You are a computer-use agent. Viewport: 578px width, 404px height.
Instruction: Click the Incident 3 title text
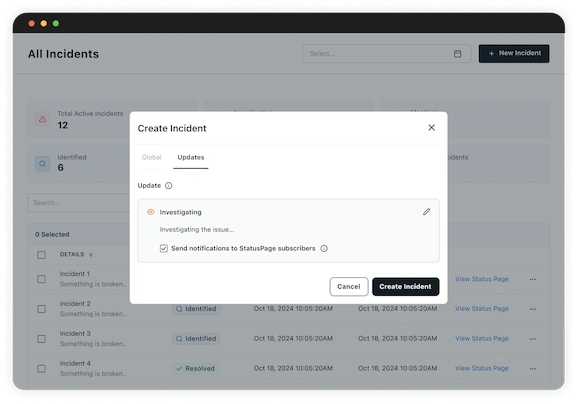pyautogui.click(x=75, y=334)
